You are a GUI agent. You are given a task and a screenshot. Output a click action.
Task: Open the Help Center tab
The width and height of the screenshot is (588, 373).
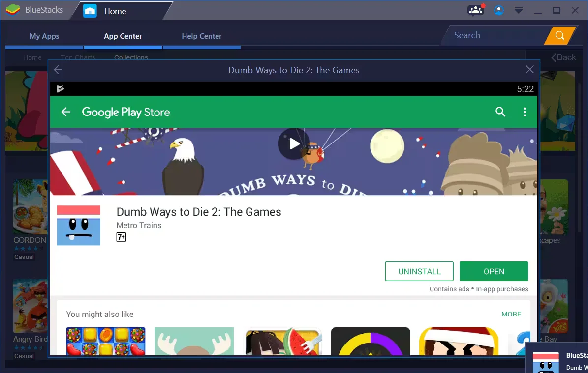pyautogui.click(x=202, y=36)
